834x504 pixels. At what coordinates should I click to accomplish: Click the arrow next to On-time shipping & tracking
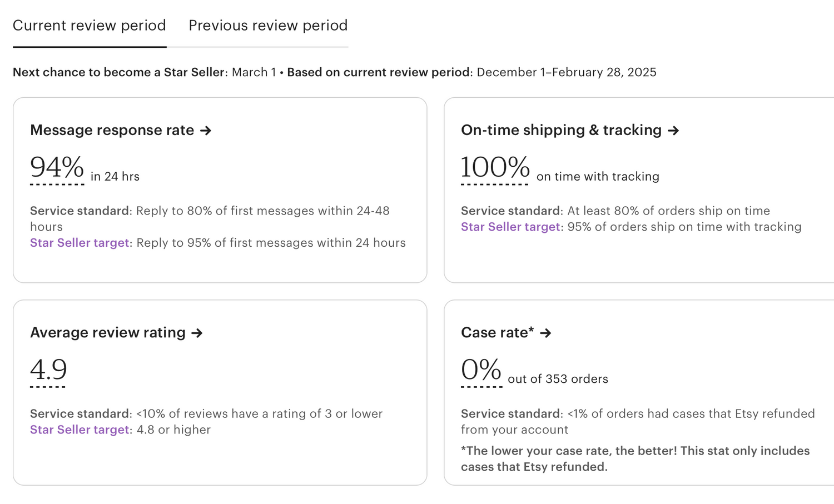(673, 131)
